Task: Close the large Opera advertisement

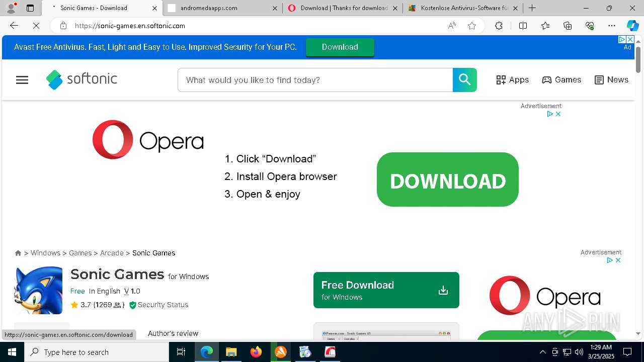Action: coord(558,114)
